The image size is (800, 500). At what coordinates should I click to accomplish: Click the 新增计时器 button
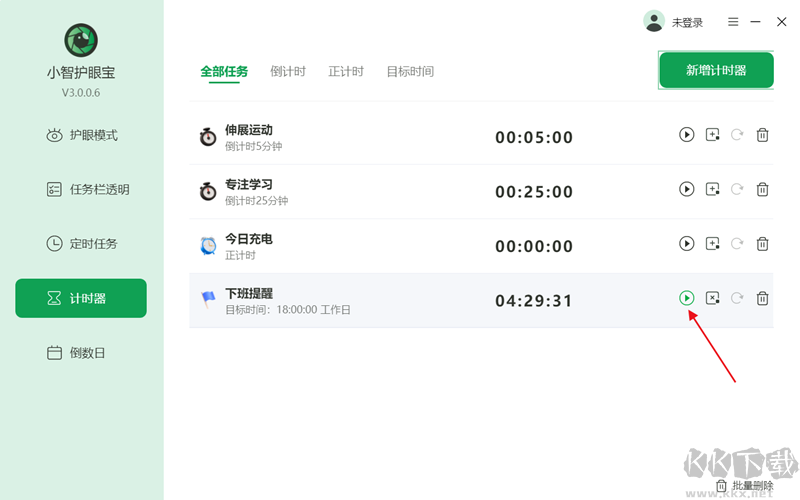(x=716, y=70)
